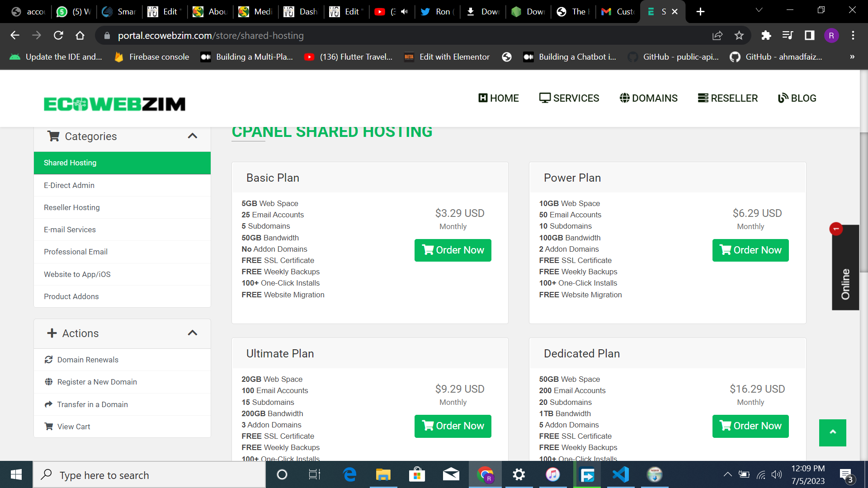Open the browser side panel icon
Viewport: 868px width, 488px height.
pyautogui.click(x=809, y=36)
